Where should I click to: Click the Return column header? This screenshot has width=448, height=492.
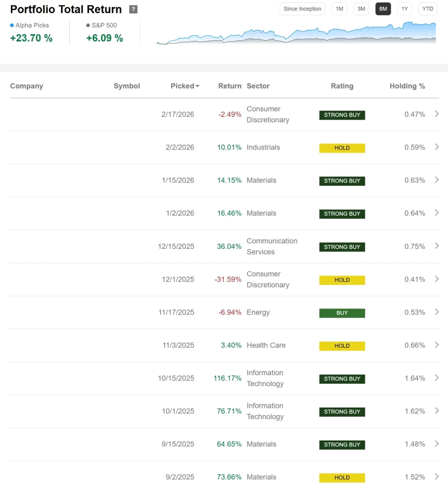(230, 86)
